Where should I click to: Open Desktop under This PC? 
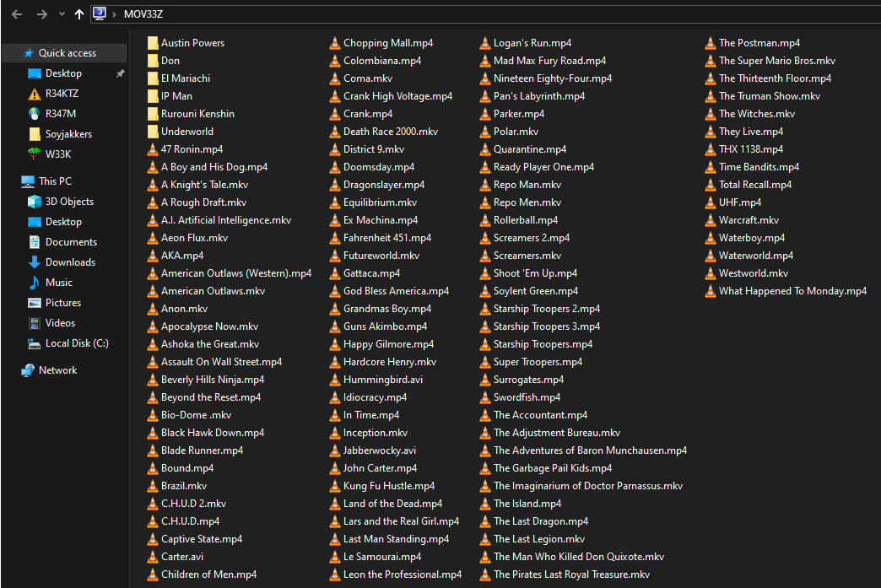[63, 221]
